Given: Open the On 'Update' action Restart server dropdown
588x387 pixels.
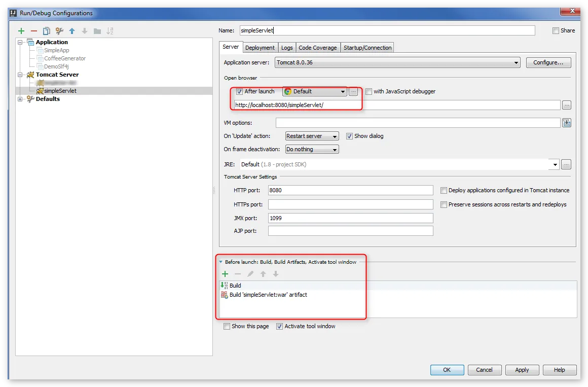Looking at the screenshot, I should click(312, 136).
